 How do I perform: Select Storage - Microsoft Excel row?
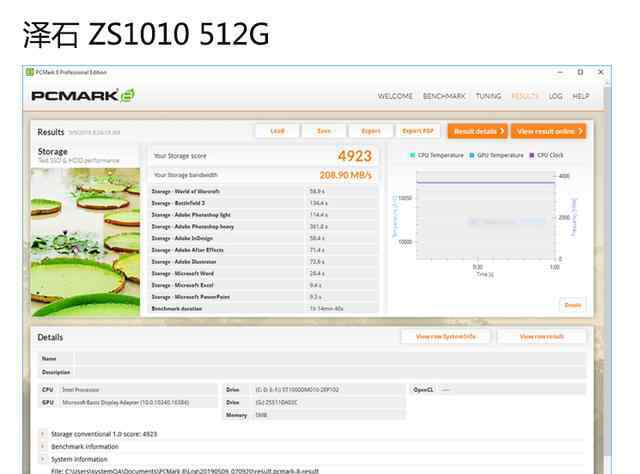click(264, 285)
